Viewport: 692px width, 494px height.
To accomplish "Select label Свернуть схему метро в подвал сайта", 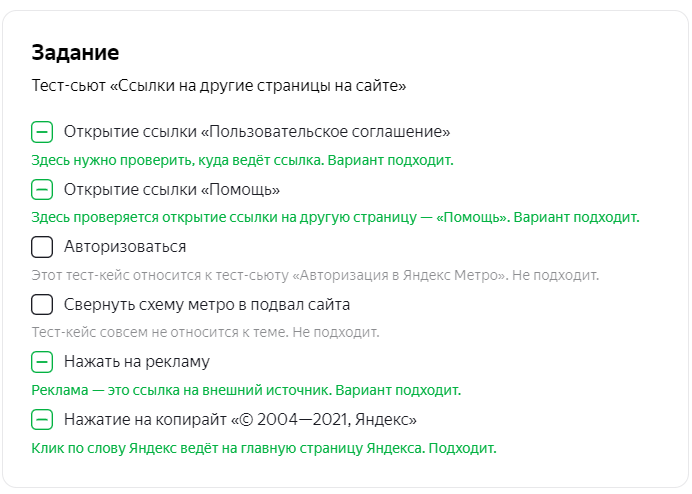I will [x=207, y=304].
